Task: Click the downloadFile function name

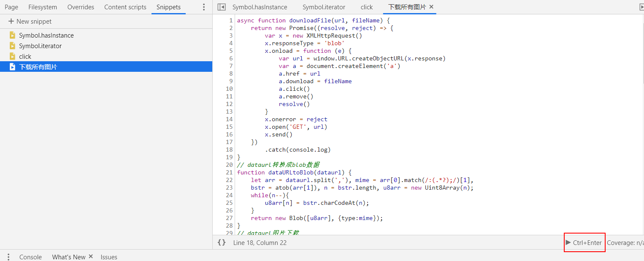Action: (310, 20)
